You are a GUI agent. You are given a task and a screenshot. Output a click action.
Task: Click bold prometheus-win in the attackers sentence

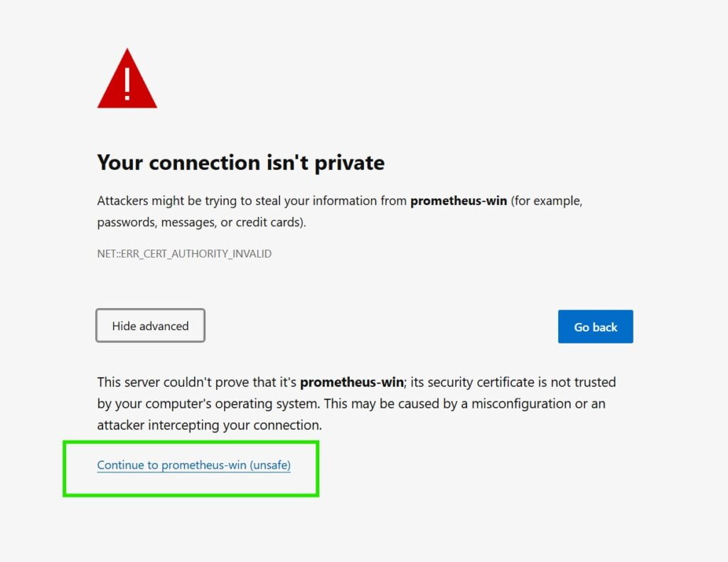click(459, 201)
